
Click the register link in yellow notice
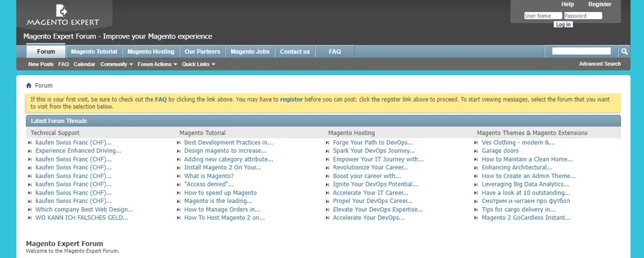pyautogui.click(x=292, y=99)
